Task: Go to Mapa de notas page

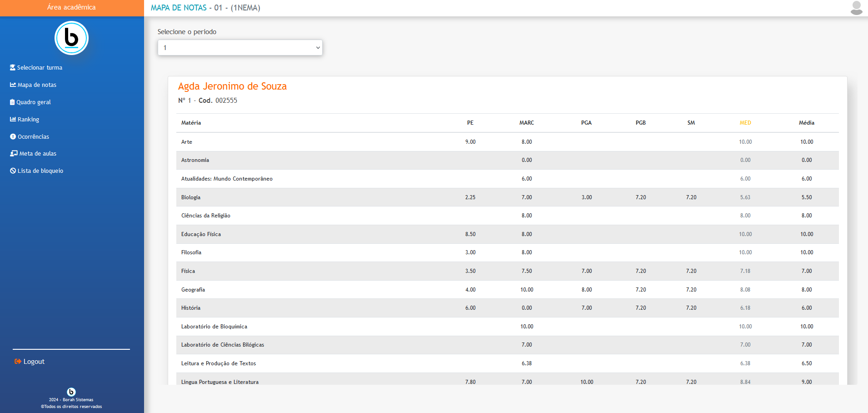Action: (33, 85)
